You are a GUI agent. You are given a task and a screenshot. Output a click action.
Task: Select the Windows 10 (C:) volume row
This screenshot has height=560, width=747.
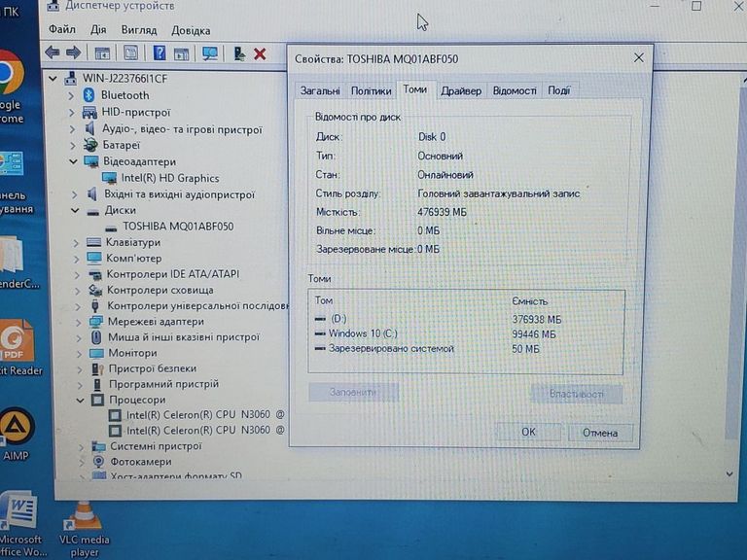[466, 333]
